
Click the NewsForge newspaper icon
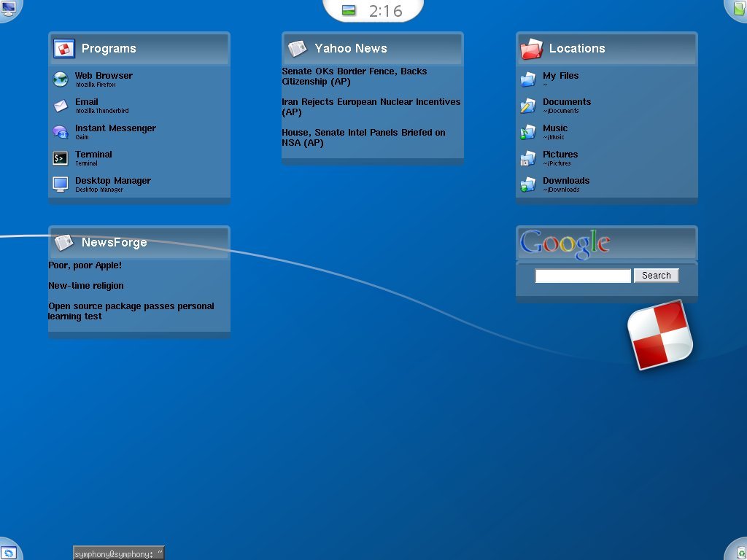[64, 242]
